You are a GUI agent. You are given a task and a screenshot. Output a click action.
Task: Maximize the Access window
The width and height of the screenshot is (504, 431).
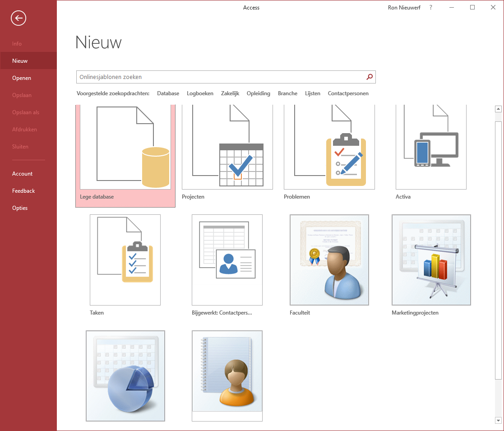click(x=472, y=7)
